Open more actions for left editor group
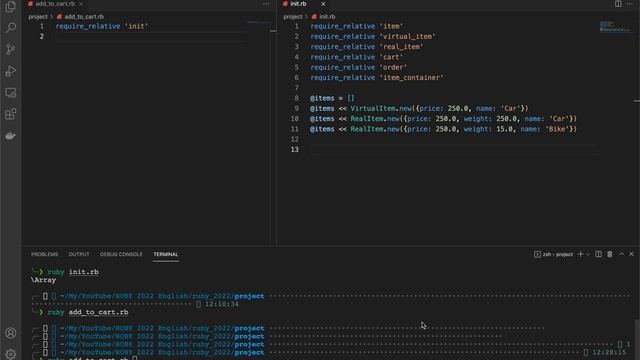Viewport: 640px width, 360px height. pyautogui.click(x=266, y=4)
